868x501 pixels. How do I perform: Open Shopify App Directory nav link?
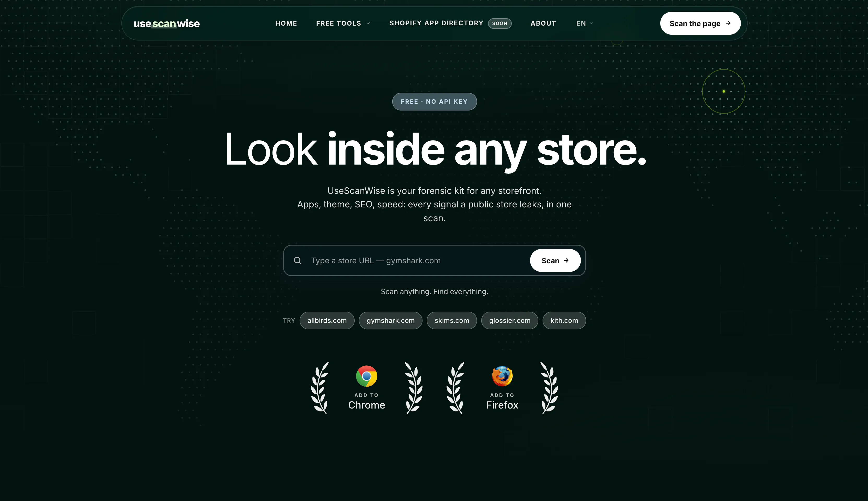pos(436,23)
